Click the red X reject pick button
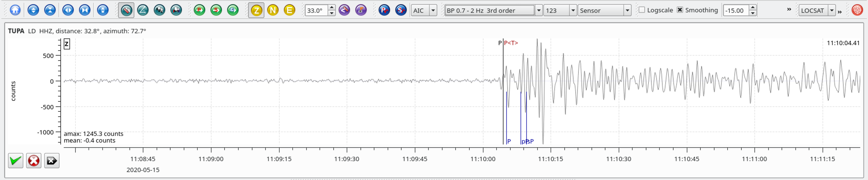 point(34,161)
